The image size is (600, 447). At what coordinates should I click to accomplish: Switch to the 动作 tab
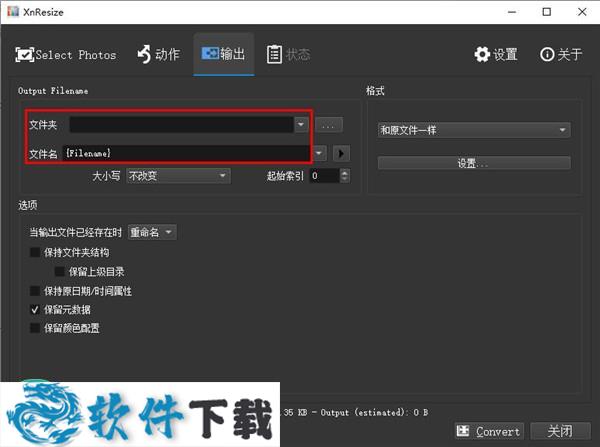[158, 54]
